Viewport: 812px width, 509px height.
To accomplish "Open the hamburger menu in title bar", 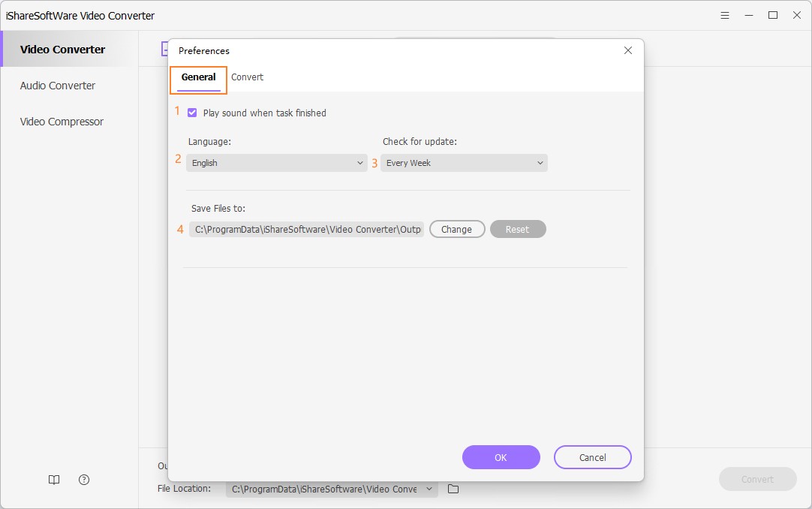I will (x=725, y=16).
